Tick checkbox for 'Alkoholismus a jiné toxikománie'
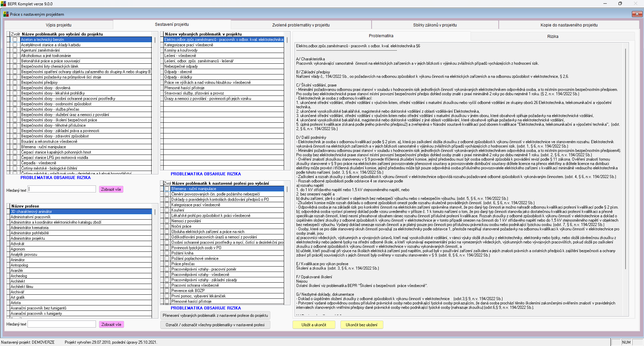The height and width of the screenshot is (346, 644). (x=15, y=56)
